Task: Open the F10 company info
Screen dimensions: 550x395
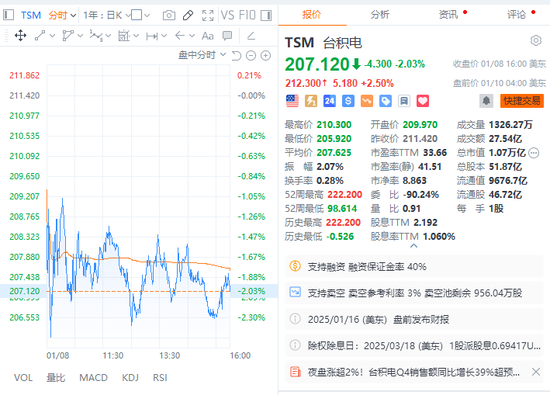Action: point(247,15)
